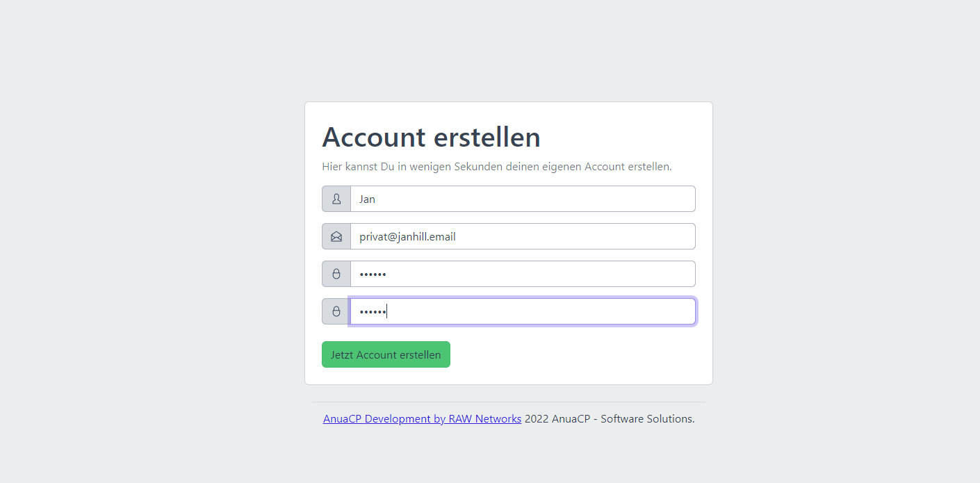Click the lock icon of password confirmation field
Screen dimensions: 980x483
pos(336,311)
